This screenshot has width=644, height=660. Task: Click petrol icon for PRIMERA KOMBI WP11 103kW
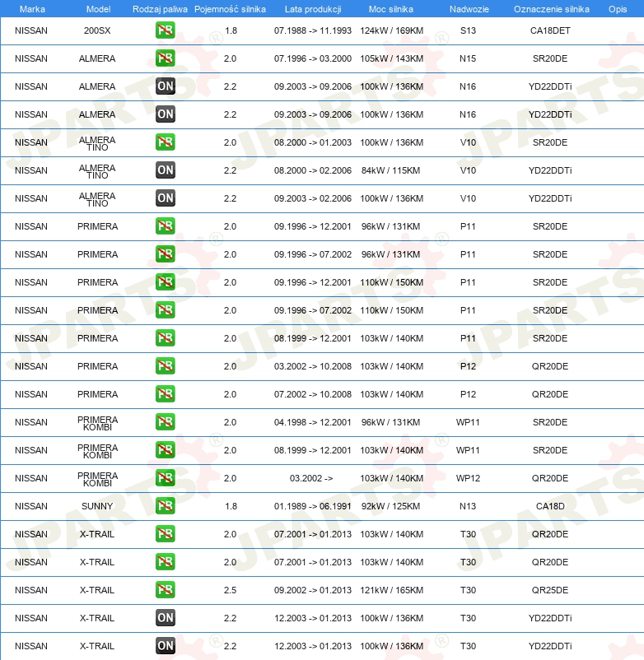tap(165, 450)
